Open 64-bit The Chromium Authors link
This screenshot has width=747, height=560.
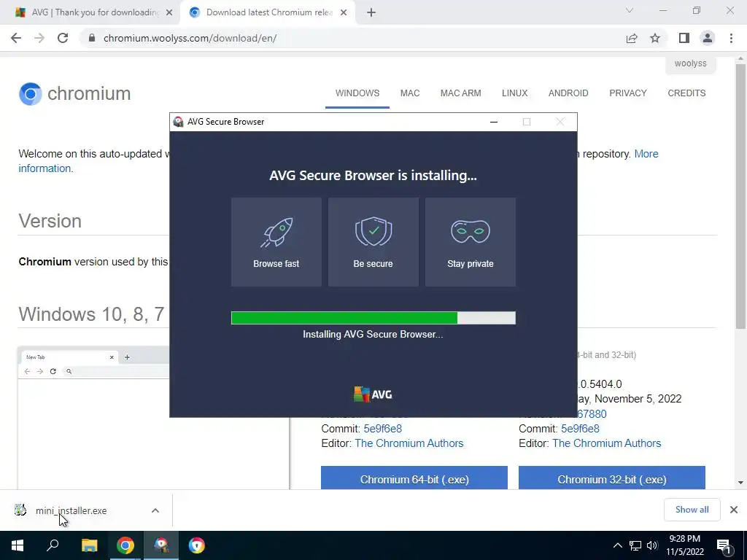pos(409,443)
